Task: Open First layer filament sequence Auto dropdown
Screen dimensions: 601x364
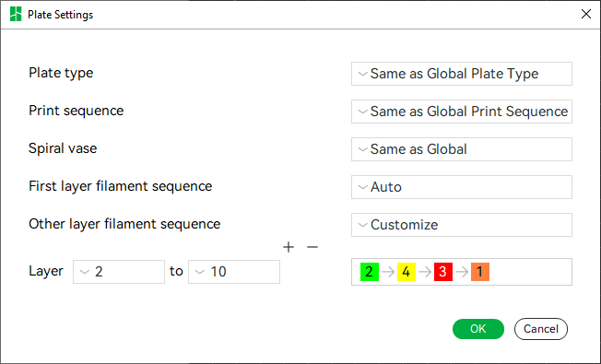Action: pyautogui.click(x=462, y=187)
